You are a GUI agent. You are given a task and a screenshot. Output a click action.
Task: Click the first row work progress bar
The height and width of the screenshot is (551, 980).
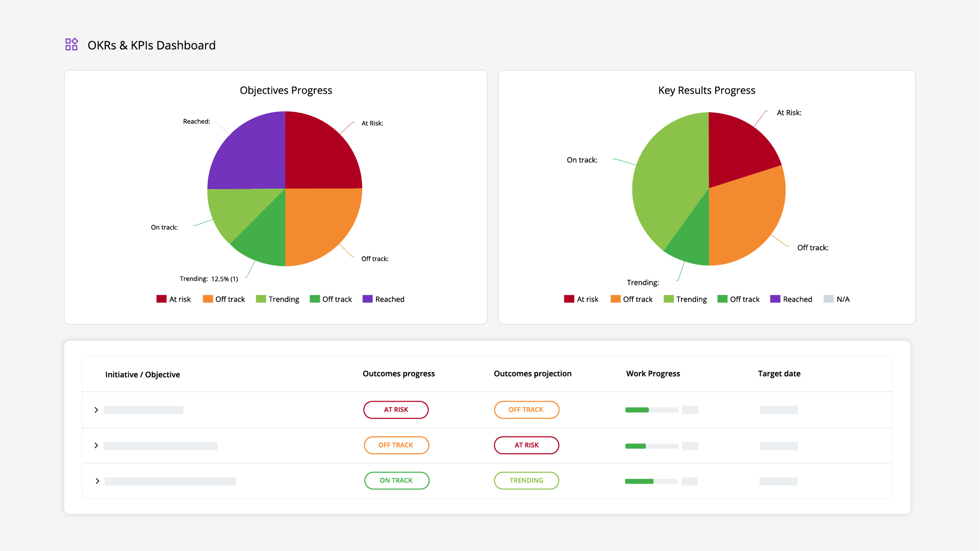coord(651,410)
